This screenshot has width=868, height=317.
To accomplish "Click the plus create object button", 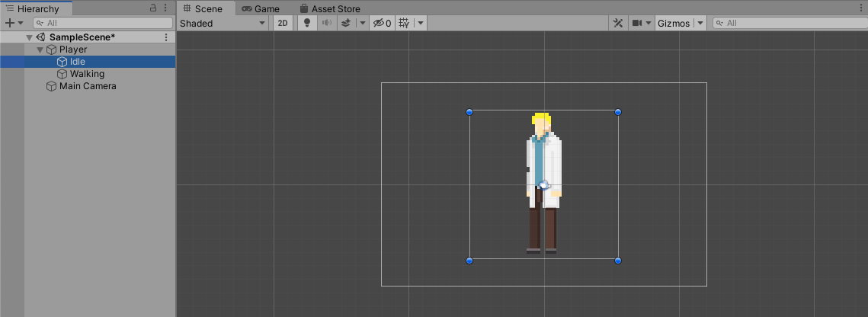I will pos(9,23).
